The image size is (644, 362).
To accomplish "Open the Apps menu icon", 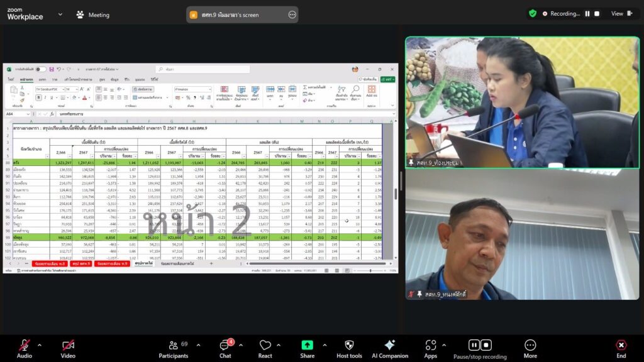I will (431, 345).
